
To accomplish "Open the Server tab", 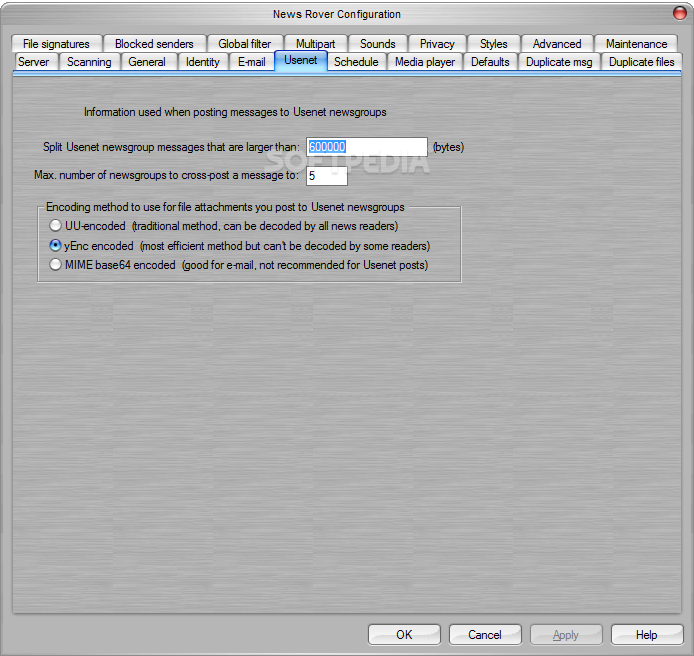I will 34,62.
